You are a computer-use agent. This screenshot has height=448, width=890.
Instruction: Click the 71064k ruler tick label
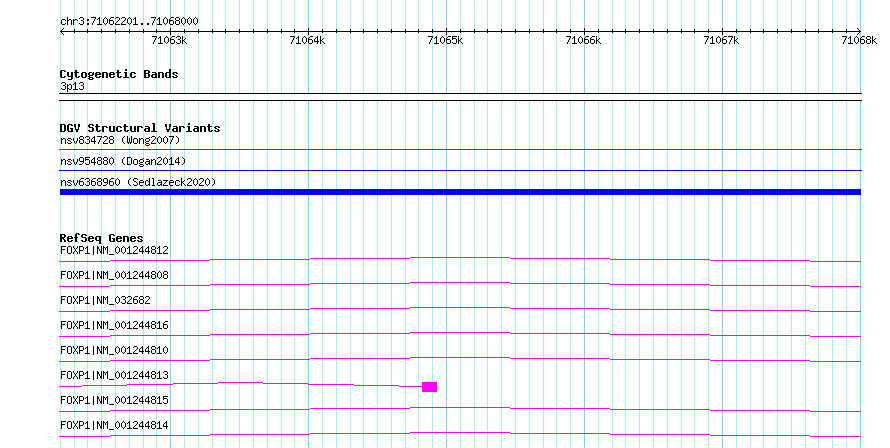click(307, 40)
